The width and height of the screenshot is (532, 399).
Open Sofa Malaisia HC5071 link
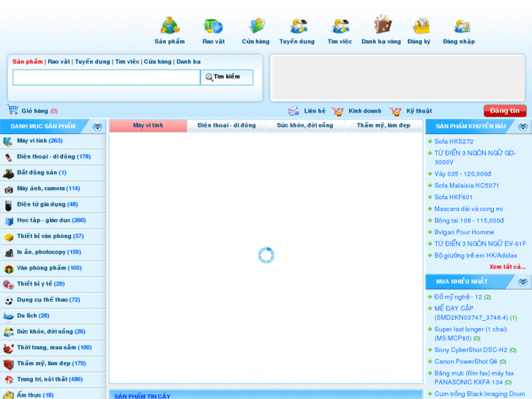pyautogui.click(x=467, y=186)
